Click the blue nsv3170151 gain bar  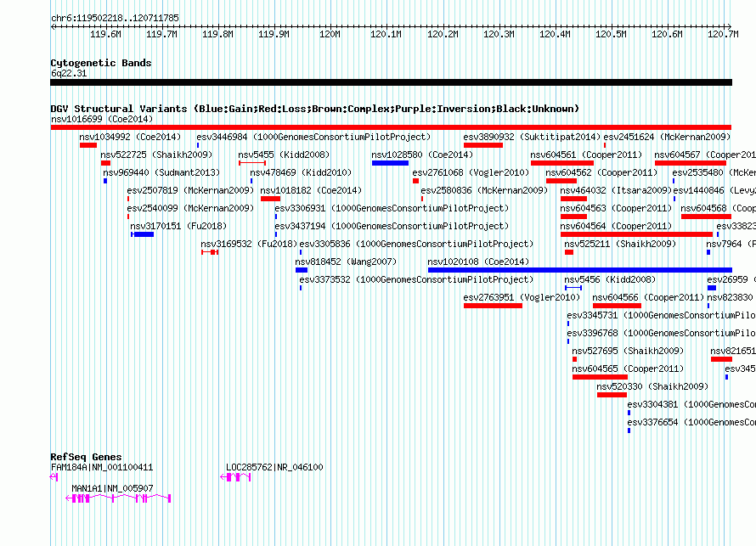[x=143, y=234]
